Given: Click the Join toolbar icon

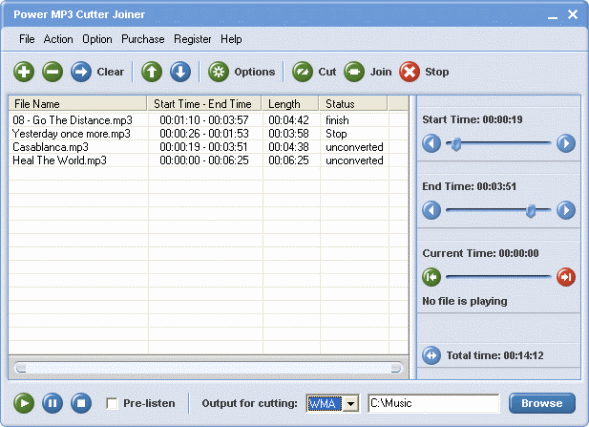Looking at the screenshot, I should click(354, 72).
